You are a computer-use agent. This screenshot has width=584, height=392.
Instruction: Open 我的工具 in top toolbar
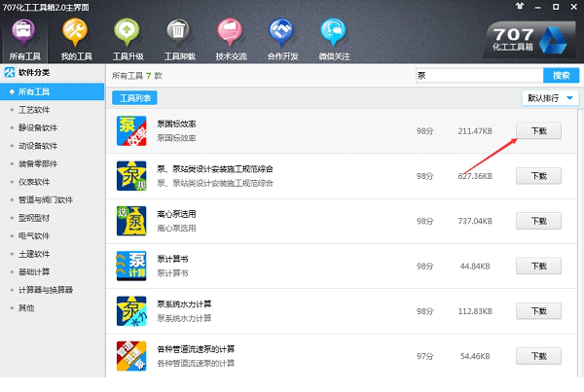click(x=75, y=38)
